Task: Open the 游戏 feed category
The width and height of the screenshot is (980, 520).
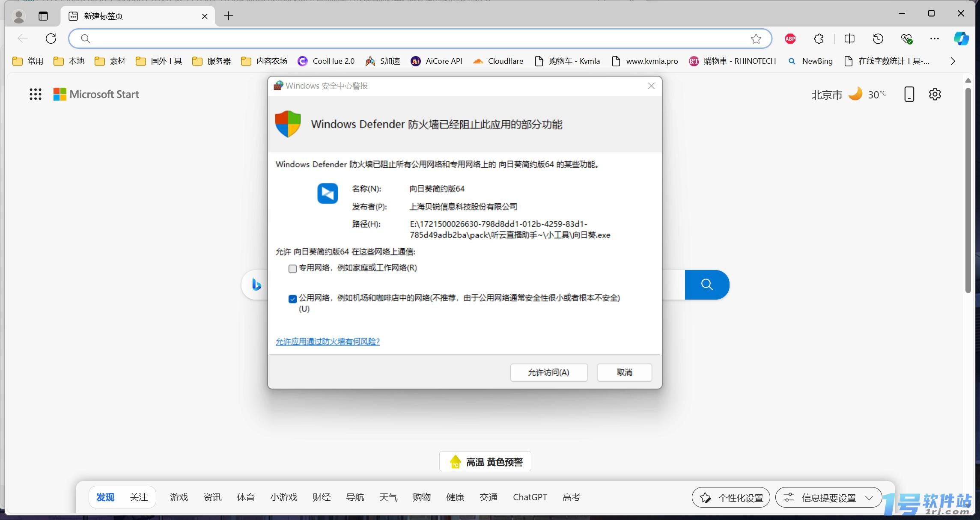Action: pyautogui.click(x=179, y=497)
